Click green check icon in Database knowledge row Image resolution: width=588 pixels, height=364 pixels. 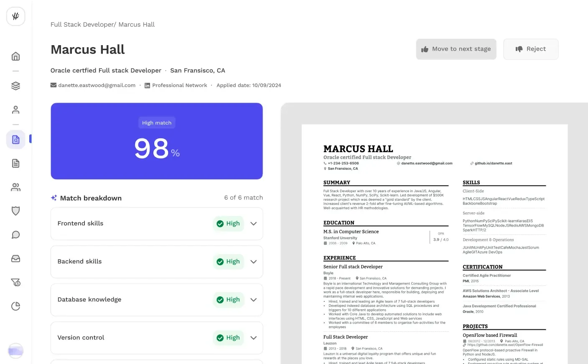pos(220,300)
